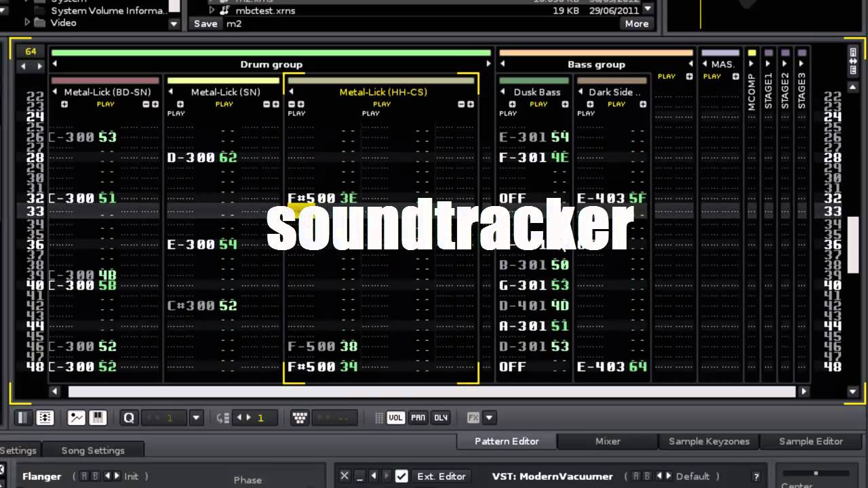The width and height of the screenshot is (868, 488).
Task: Toggle the piano keyboard record icon
Action: point(98,418)
